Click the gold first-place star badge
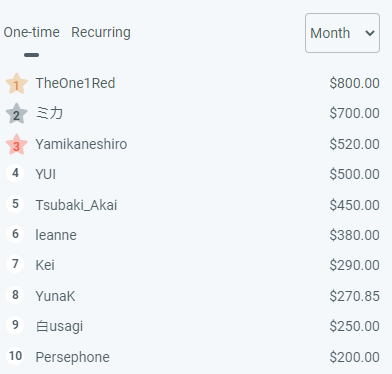Screen dimensions: 392x374 pyautogui.click(x=16, y=84)
